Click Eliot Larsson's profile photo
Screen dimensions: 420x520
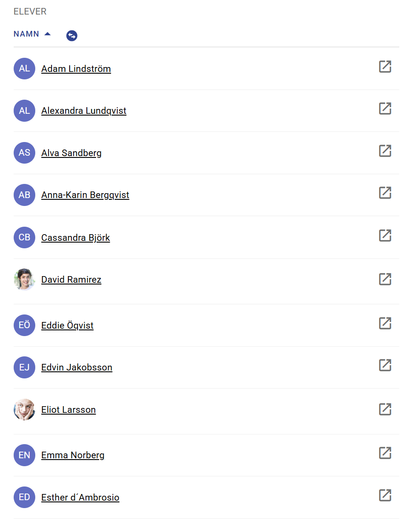pos(24,410)
